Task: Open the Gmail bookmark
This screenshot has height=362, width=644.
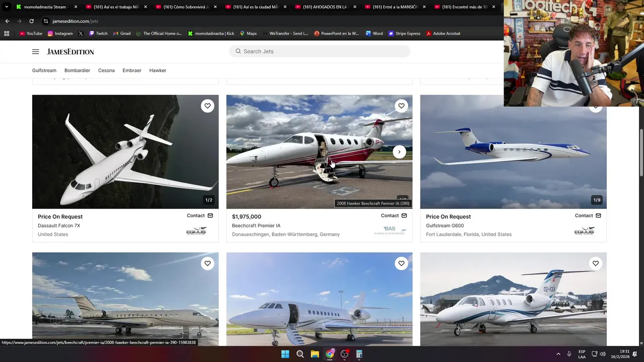Action: (x=121, y=34)
